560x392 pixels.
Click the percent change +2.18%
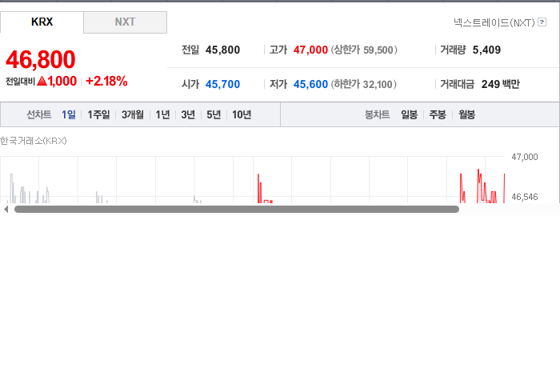(106, 82)
